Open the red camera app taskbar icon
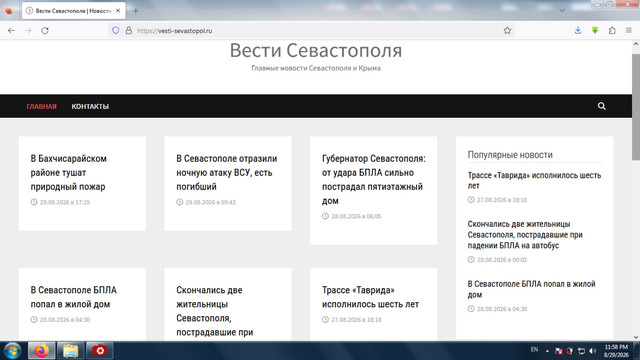 point(100,351)
